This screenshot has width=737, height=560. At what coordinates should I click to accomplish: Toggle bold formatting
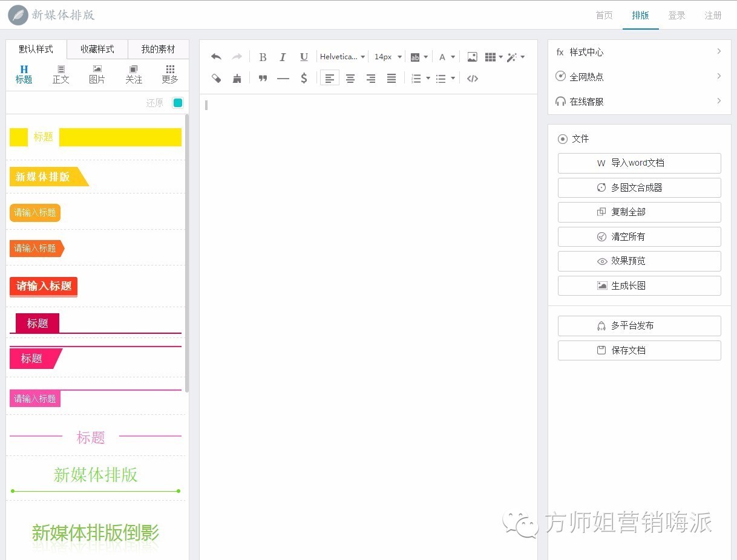(x=263, y=56)
